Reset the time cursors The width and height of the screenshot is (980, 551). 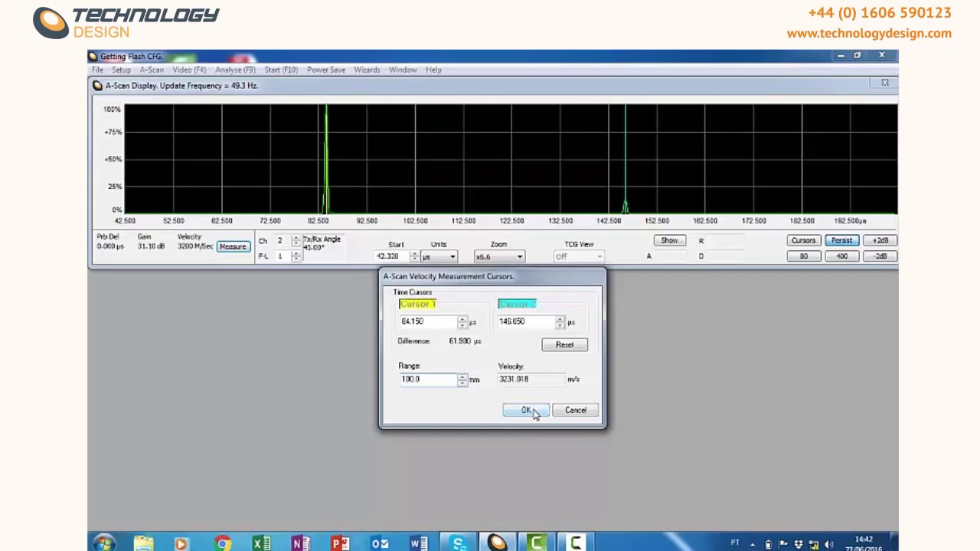[564, 344]
